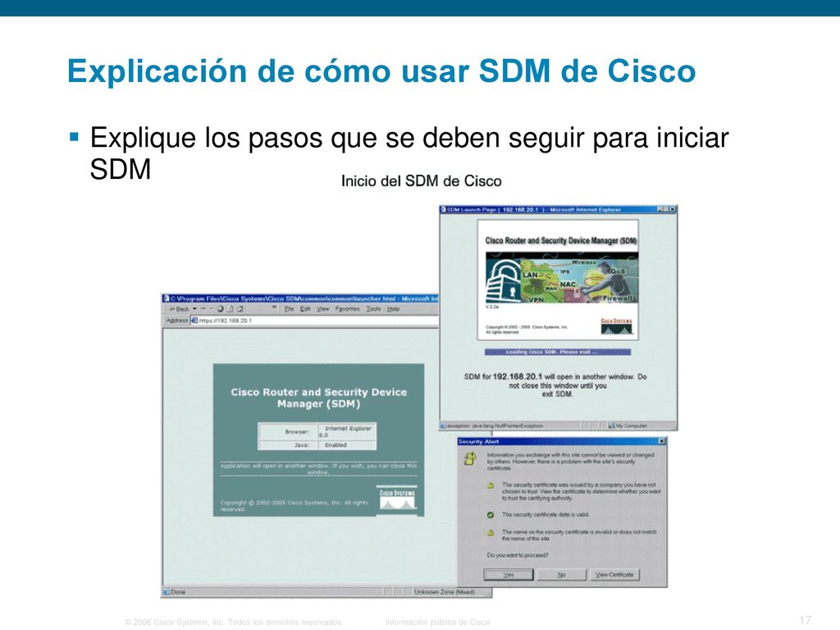Click the teal panel heading Cisco Router and Security Device Manager

click(319, 398)
